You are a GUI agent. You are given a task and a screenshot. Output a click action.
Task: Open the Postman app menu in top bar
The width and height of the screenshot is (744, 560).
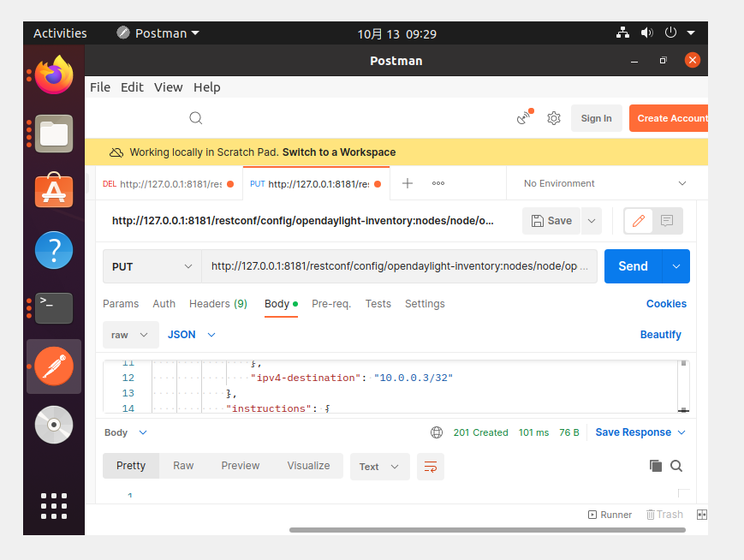(x=158, y=33)
